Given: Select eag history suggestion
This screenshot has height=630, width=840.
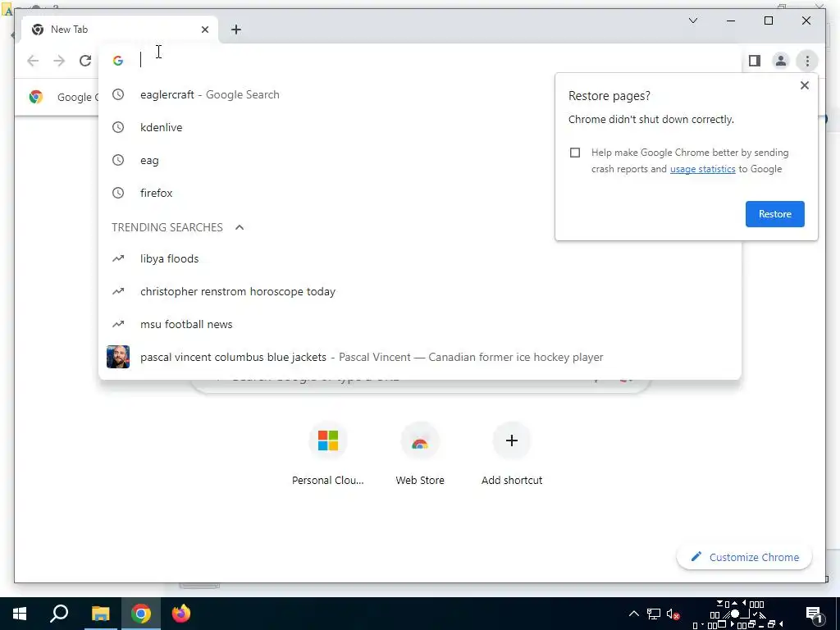Looking at the screenshot, I should click(420, 160).
